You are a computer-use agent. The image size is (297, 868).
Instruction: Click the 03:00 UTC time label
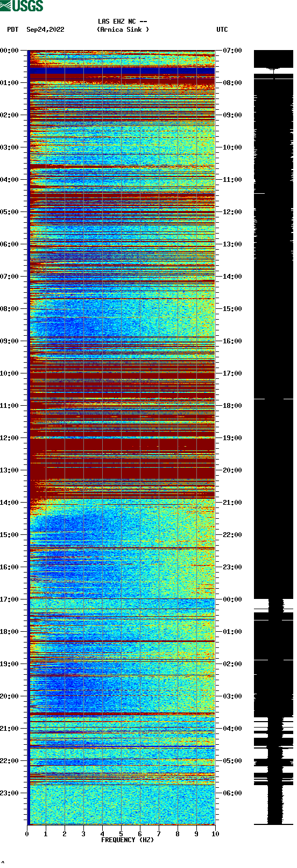pos(232,696)
